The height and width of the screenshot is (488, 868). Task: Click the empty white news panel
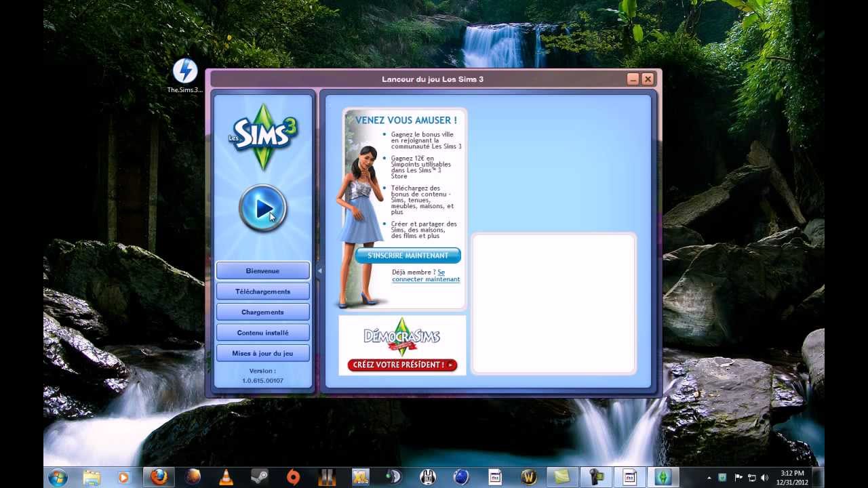pos(553,304)
